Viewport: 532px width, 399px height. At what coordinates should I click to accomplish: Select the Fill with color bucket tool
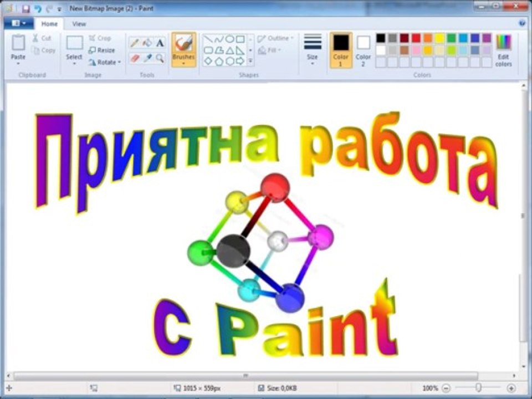point(147,43)
